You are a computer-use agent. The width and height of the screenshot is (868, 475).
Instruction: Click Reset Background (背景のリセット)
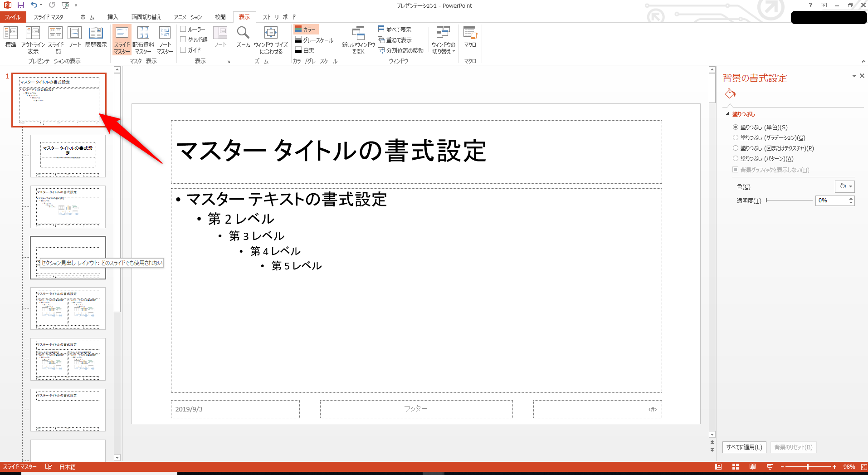(793, 447)
